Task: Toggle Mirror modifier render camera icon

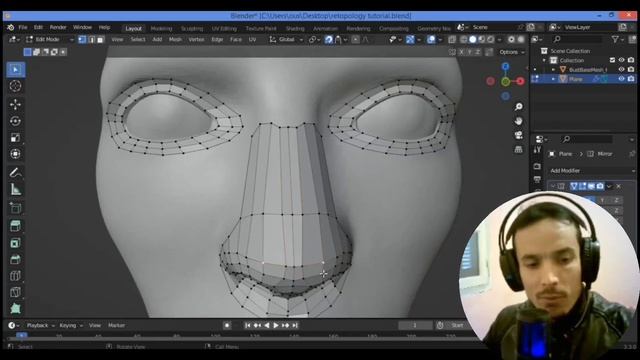Action: tap(600, 186)
